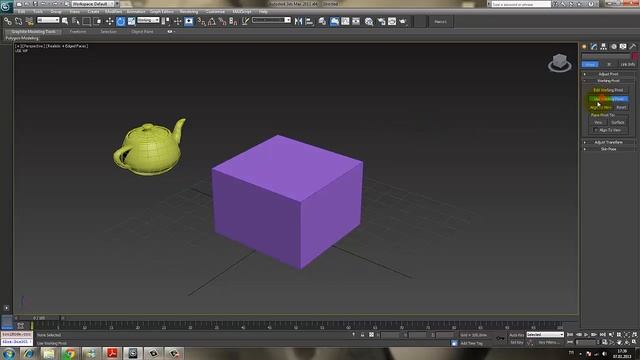
Task: Open the Motion command panel
Action: click(613, 47)
